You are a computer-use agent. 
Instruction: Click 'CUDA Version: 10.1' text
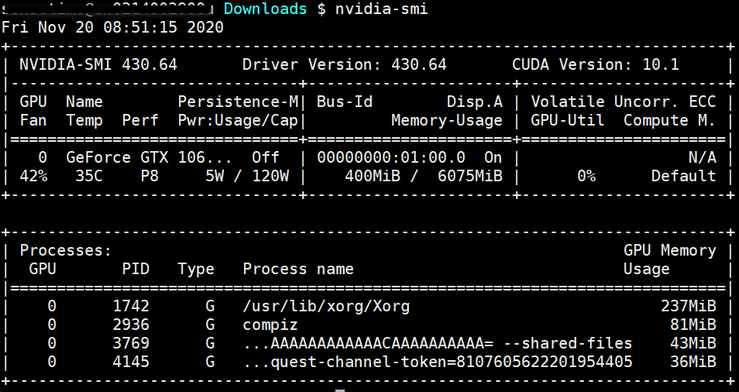[596, 64]
